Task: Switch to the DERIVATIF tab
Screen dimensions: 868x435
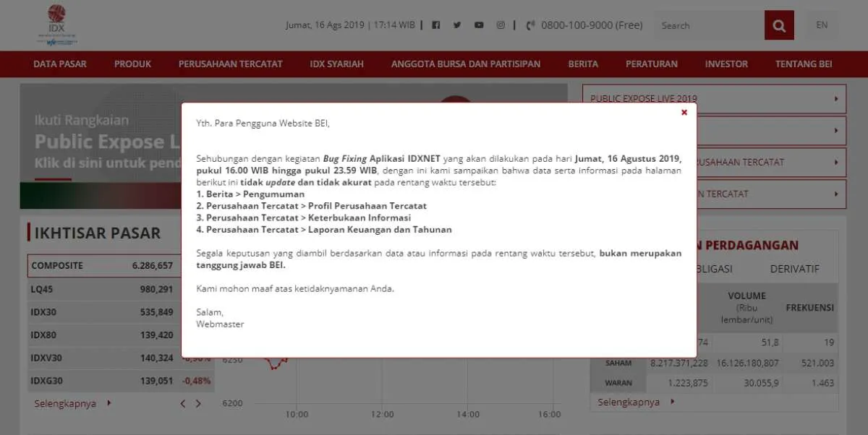Action: (x=793, y=269)
